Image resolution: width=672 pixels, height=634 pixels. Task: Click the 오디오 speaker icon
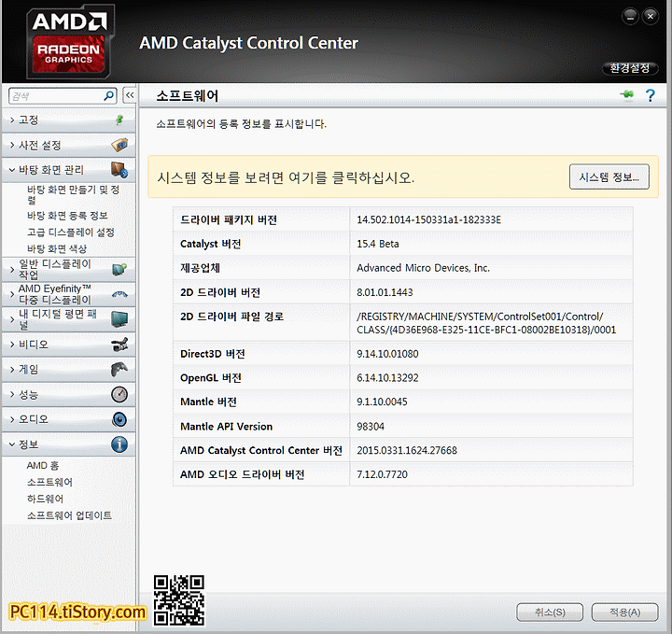pos(119,419)
